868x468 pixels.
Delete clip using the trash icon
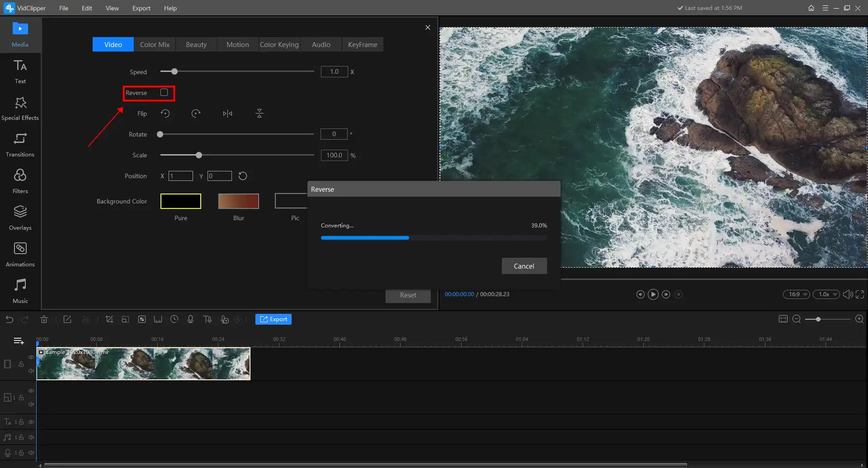(x=44, y=319)
